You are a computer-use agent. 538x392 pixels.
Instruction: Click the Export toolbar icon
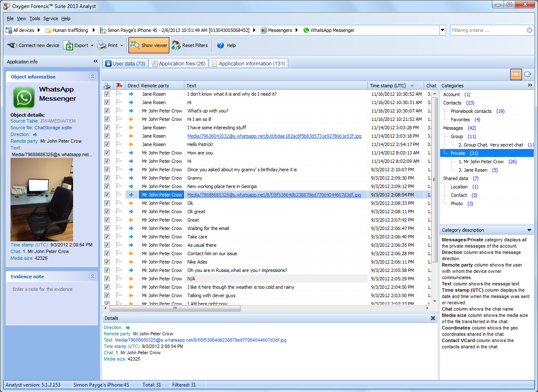pos(68,45)
